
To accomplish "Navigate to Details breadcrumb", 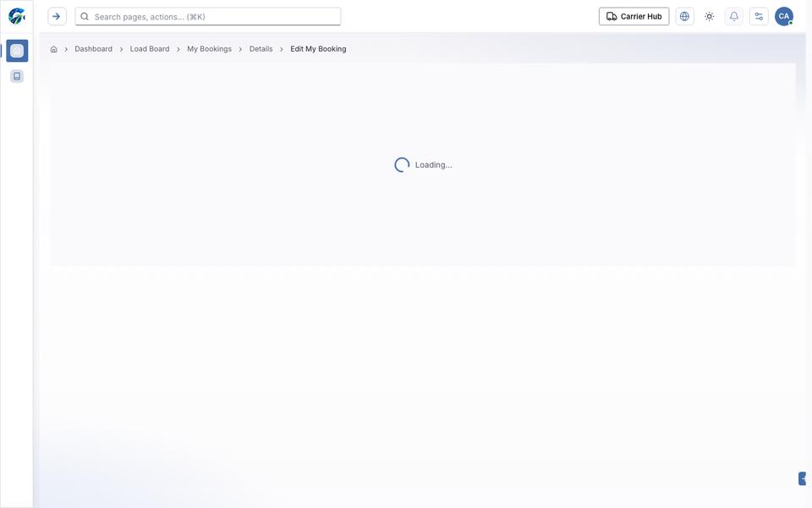I will 261,49.
